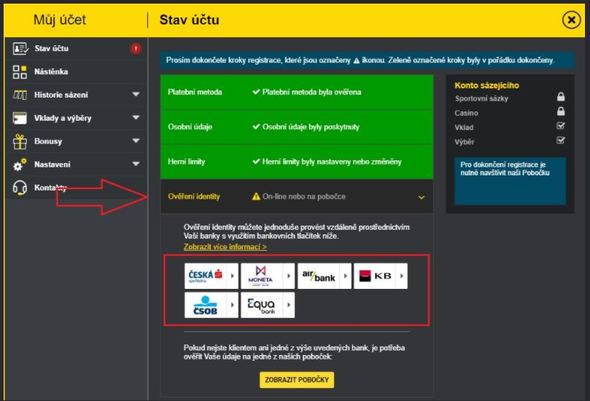
Task: Click the checkmark beside Herní limity byly nastaveny
Action: coord(256,162)
